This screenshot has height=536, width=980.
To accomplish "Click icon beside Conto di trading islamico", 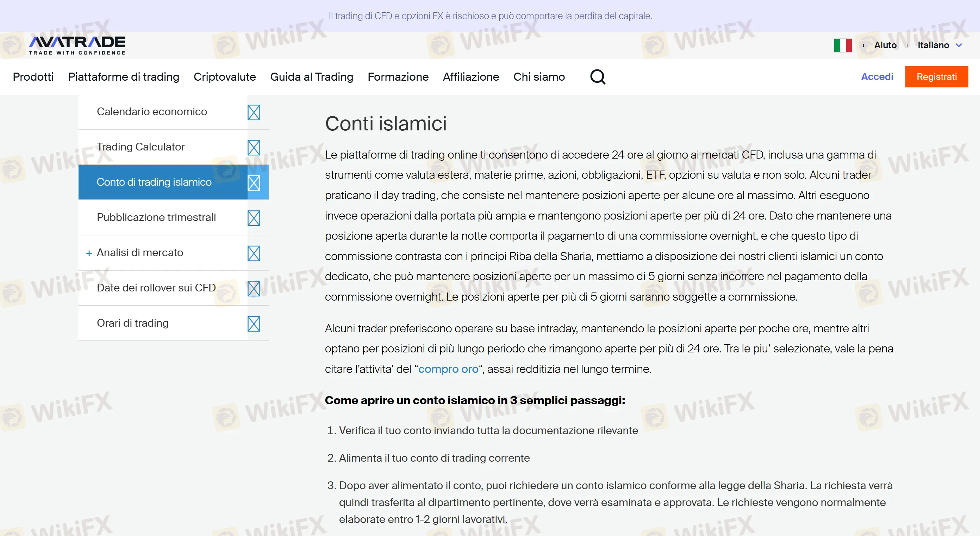I will [254, 183].
